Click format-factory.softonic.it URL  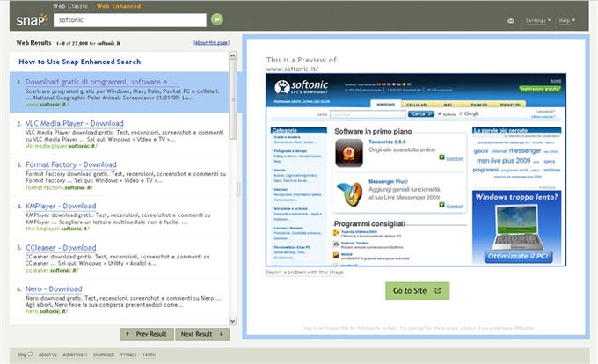click(x=59, y=187)
